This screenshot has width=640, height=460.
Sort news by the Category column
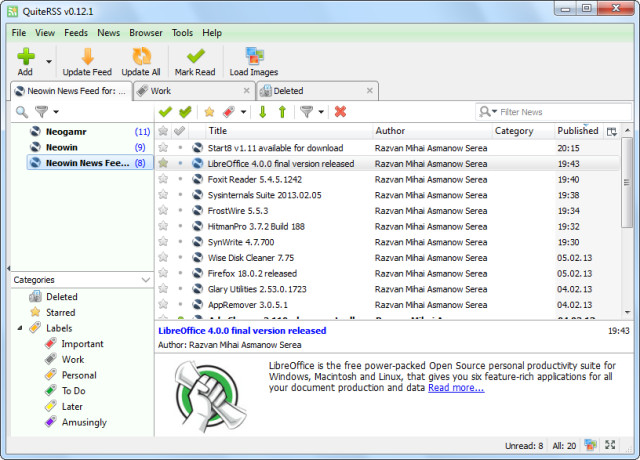coord(523,131)
